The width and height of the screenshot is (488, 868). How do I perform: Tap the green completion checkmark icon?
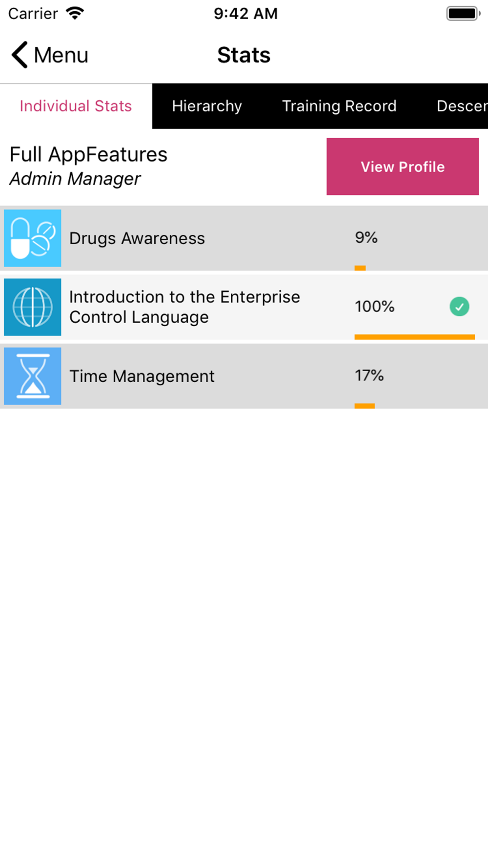pyautogui.click(x=459, y=307)
